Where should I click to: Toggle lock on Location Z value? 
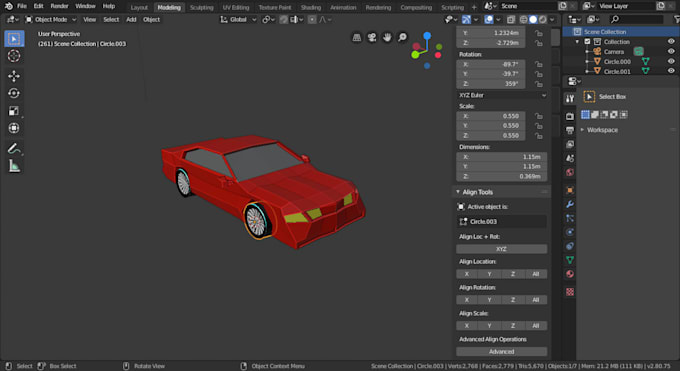pos(538,43)
